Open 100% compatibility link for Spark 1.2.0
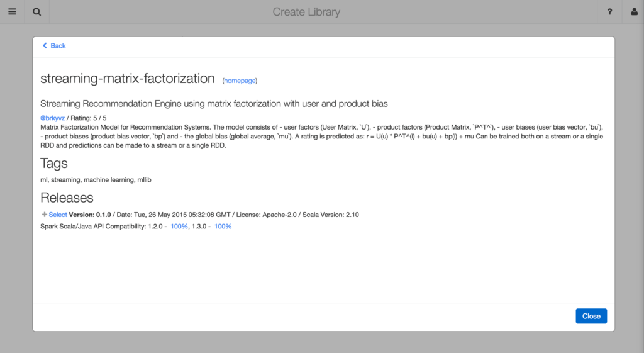Image resolution: width=644 pixels, height=353 pixels. tap(179, 226)
